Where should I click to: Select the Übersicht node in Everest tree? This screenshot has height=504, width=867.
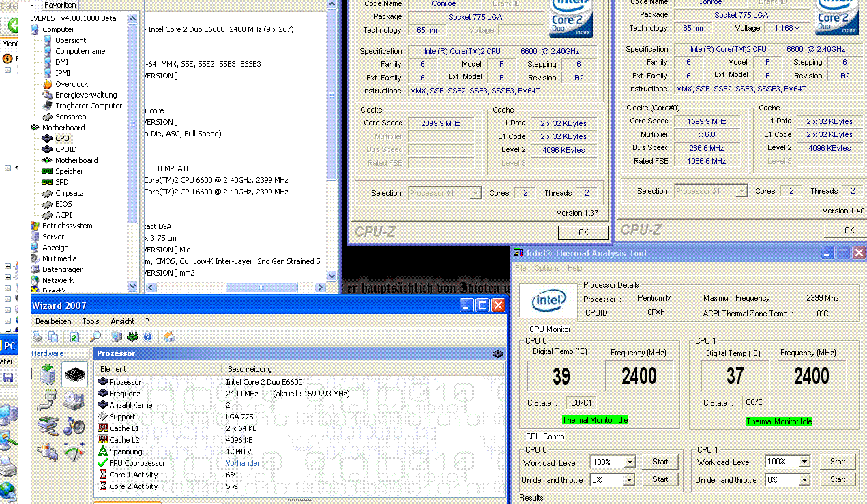tap(70, 40)
